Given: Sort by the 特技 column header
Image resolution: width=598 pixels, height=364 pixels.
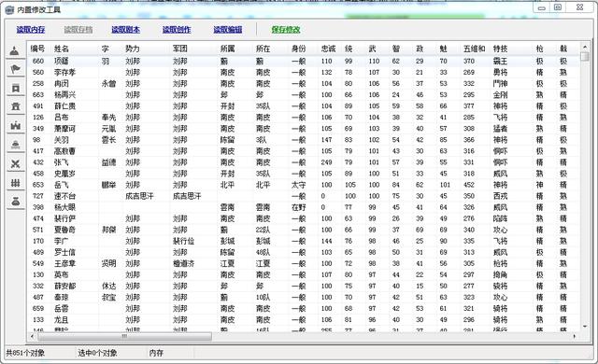Looking at the screenshot, I should click(501, 49).
